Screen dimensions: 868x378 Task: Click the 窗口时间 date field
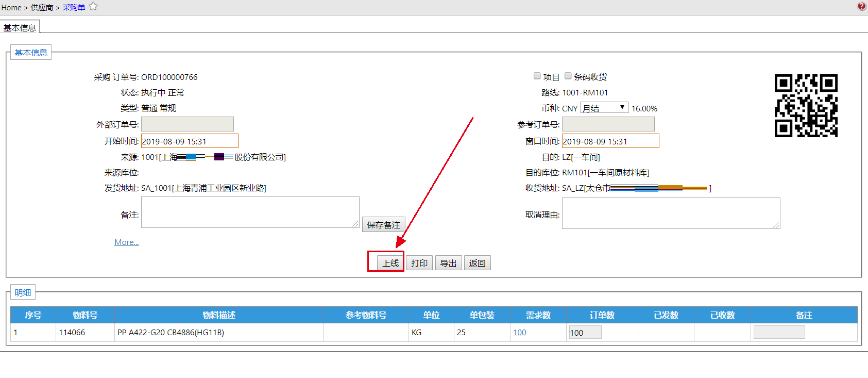tap(610, 141)
